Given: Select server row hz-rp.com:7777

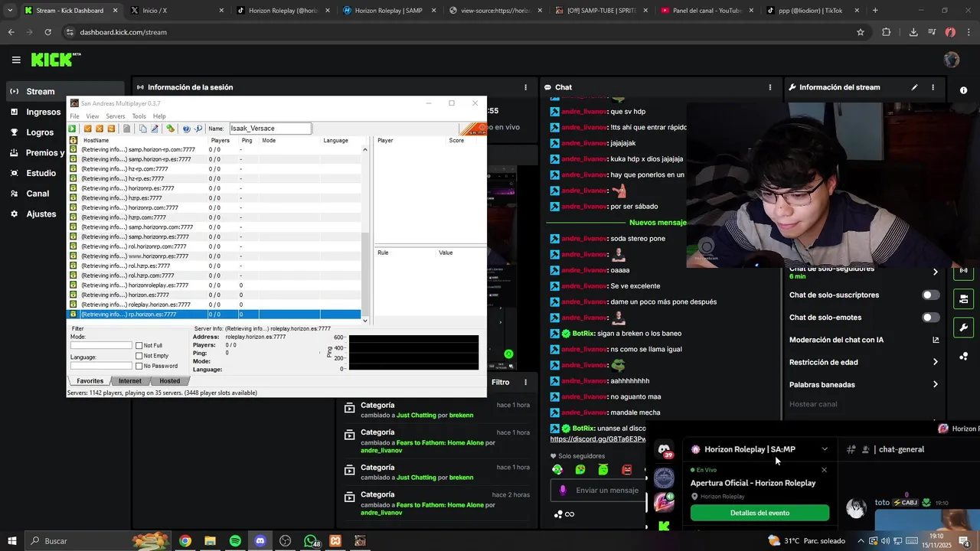Looking at the screenshot, I should (x=214, y=169).
